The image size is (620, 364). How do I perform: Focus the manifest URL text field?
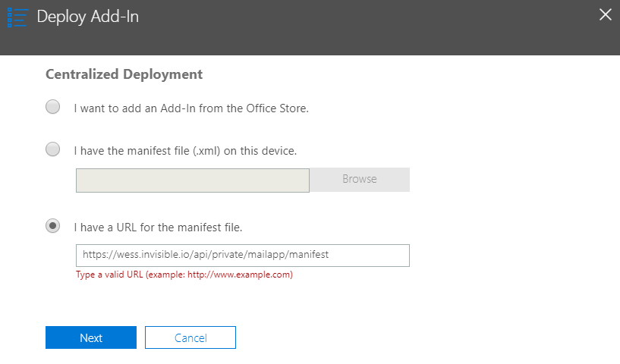coord(243,256)
